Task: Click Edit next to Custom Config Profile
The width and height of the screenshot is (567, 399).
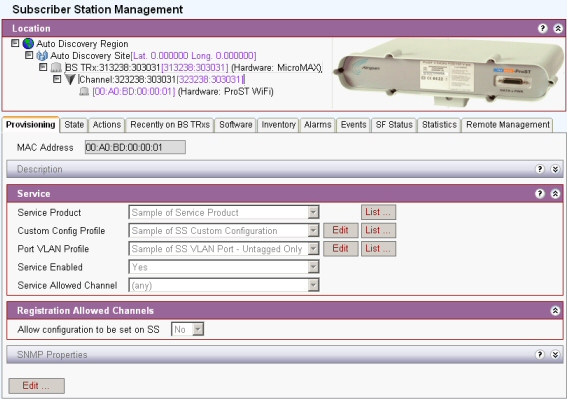Action: click(x=340, y=230)
